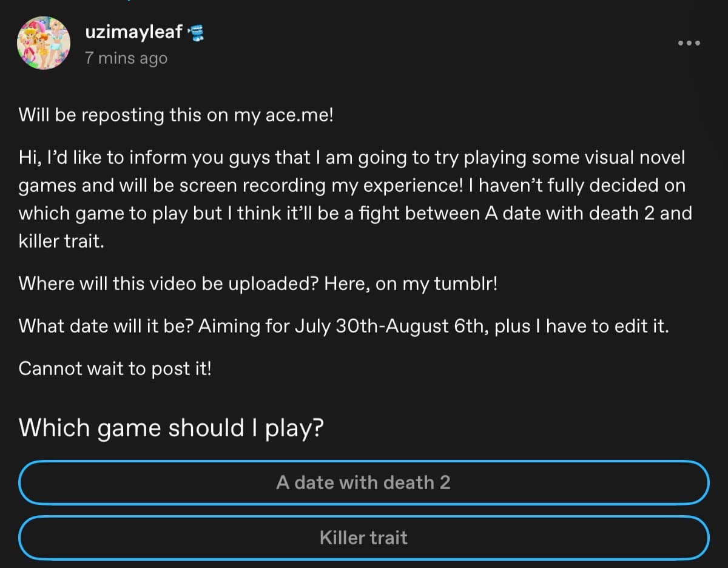Click the word "ace.me!" in the first line

tap(298, 115)
